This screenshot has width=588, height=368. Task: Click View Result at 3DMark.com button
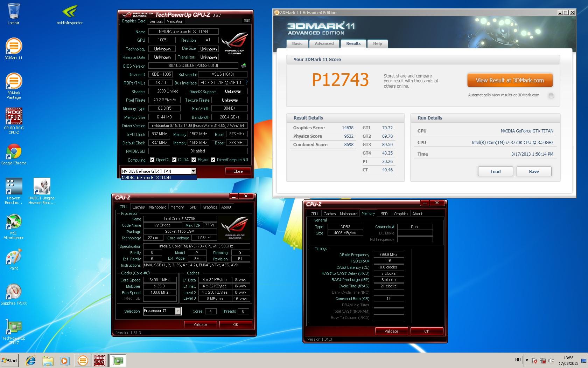510,80
